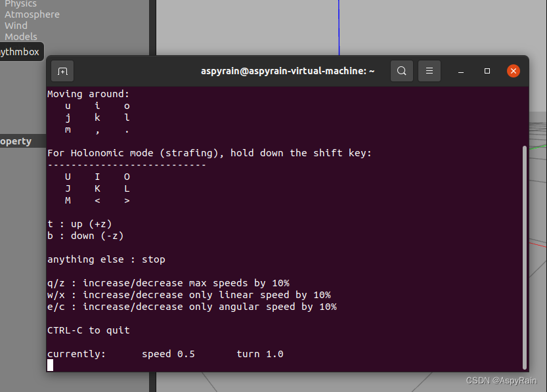
Task: Click the 't : up (+z)' line
Action: tap(79, 224)
